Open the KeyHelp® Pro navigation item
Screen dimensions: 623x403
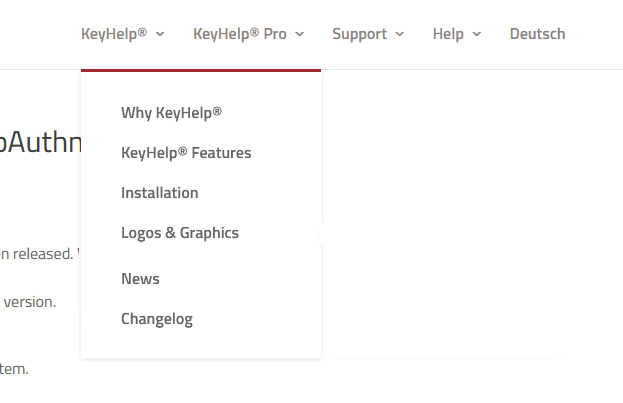point(240,34)
